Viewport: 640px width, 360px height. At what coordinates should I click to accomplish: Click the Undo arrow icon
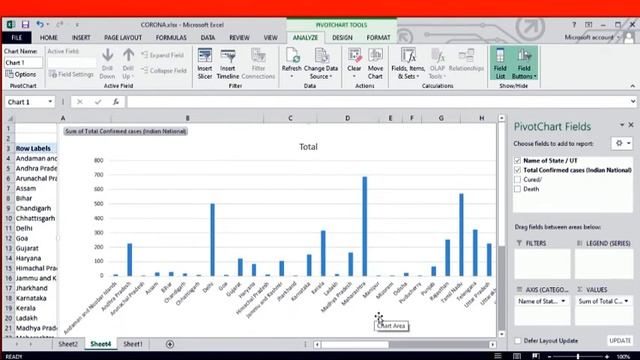pyautogui.click(x=40, y=24)
